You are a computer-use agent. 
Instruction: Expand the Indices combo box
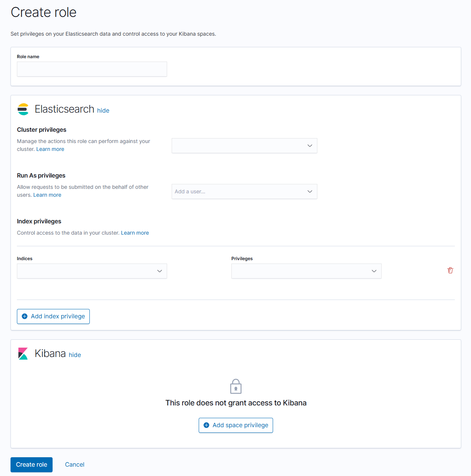92,271
